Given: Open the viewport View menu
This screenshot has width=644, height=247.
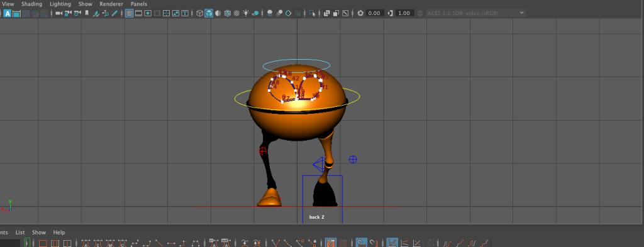Looking at the screenshot, I should click(8, 4).
